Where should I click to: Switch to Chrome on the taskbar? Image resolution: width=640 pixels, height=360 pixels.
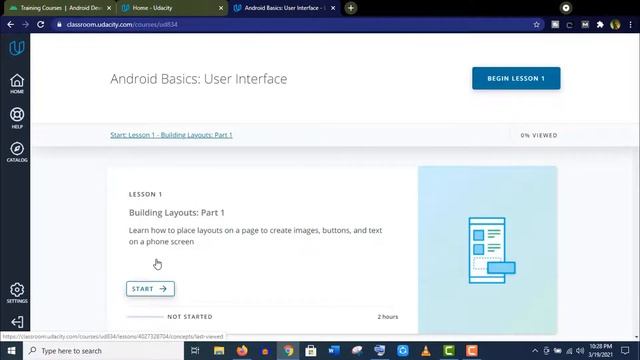click(288, 351)
